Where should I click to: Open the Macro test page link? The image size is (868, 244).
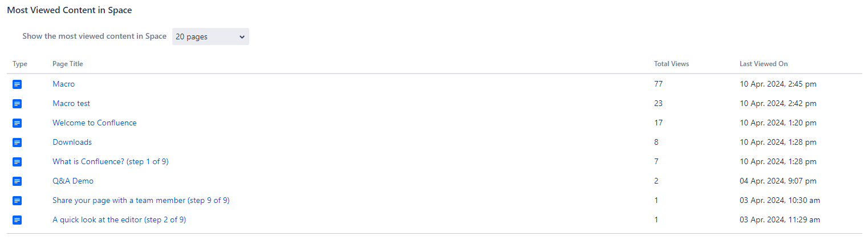[x=71, y=104]
